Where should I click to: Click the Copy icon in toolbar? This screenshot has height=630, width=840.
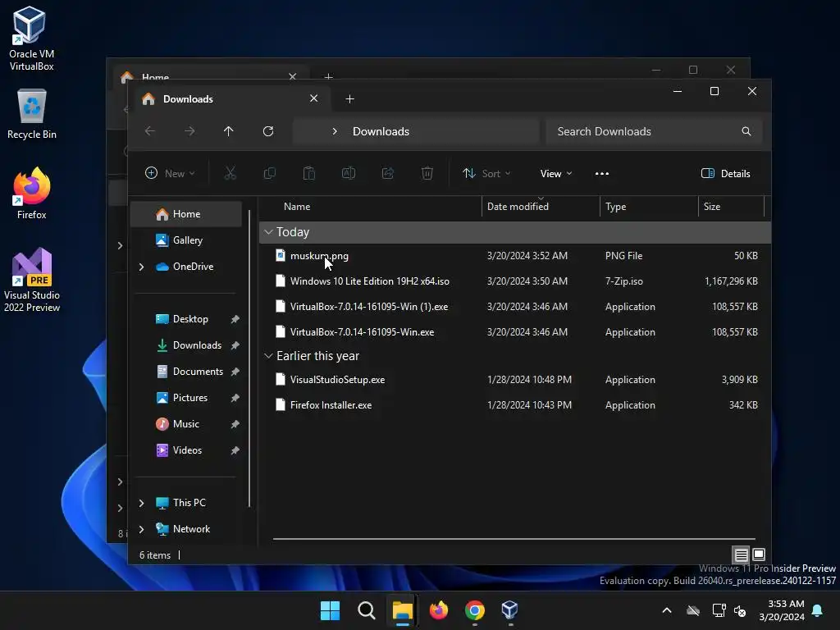point(269,173)
